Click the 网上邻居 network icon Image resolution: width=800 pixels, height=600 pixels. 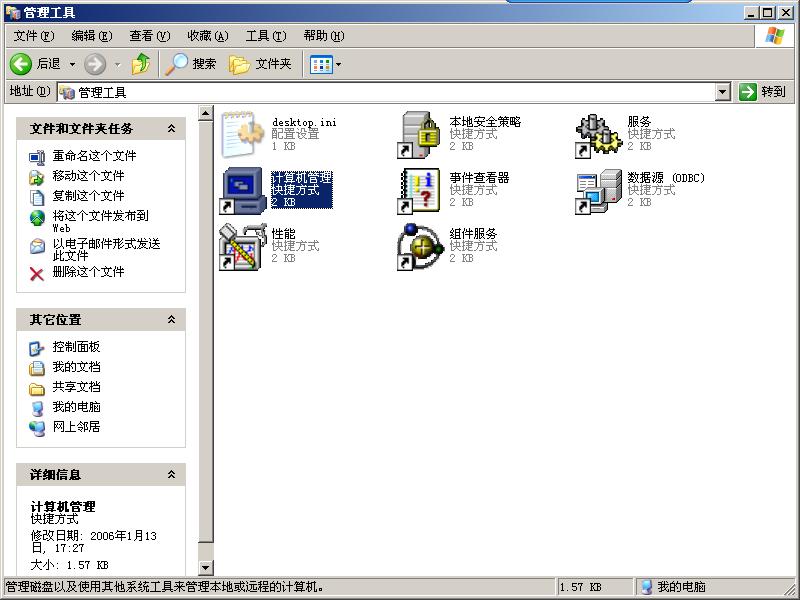[x=37, y=428]
